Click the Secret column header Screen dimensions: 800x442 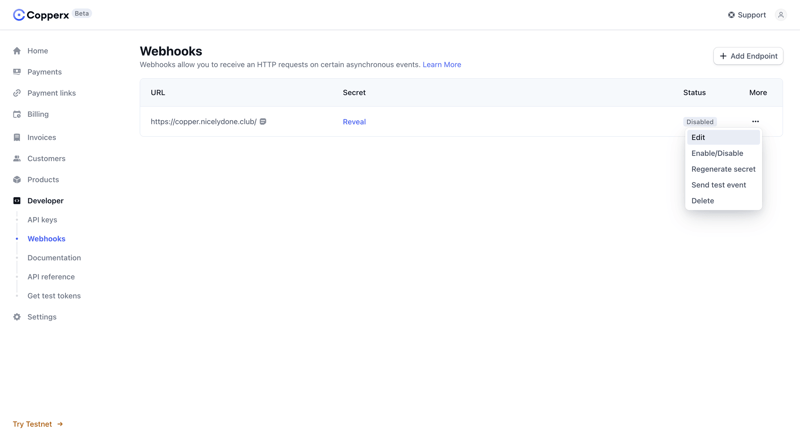354,92
